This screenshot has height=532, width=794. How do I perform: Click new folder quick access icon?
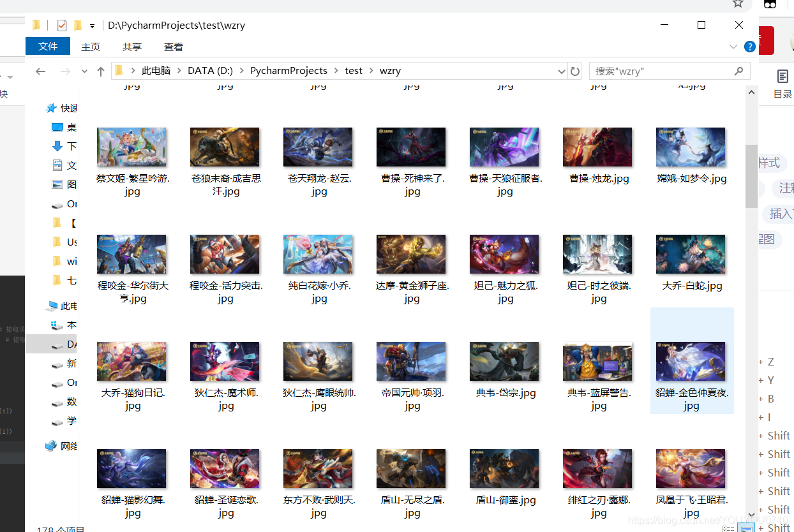(78, 26)
